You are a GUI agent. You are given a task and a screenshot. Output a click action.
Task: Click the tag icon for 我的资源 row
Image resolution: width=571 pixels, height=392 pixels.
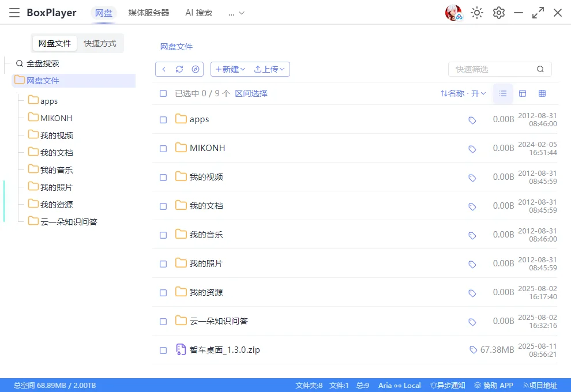472,293
